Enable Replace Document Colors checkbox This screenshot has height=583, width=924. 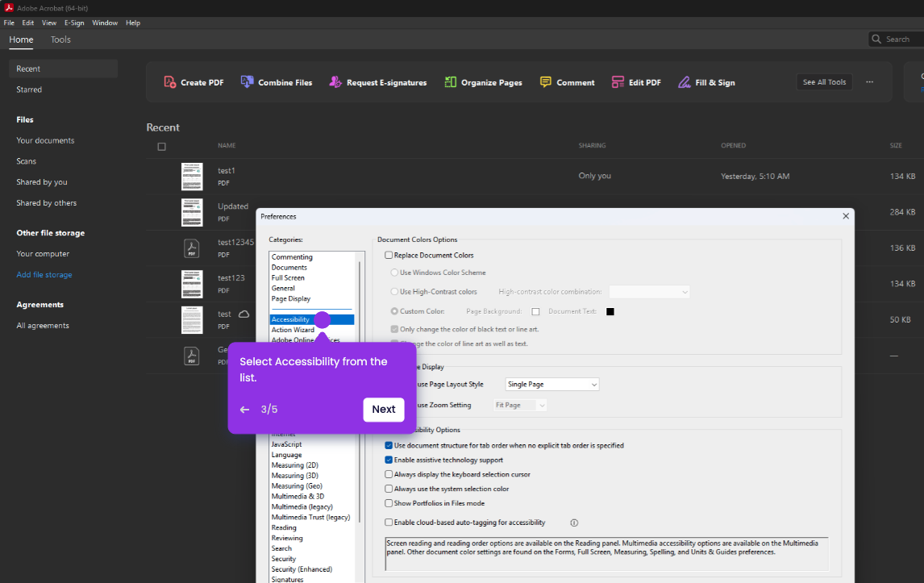click(x=389, y=256)
